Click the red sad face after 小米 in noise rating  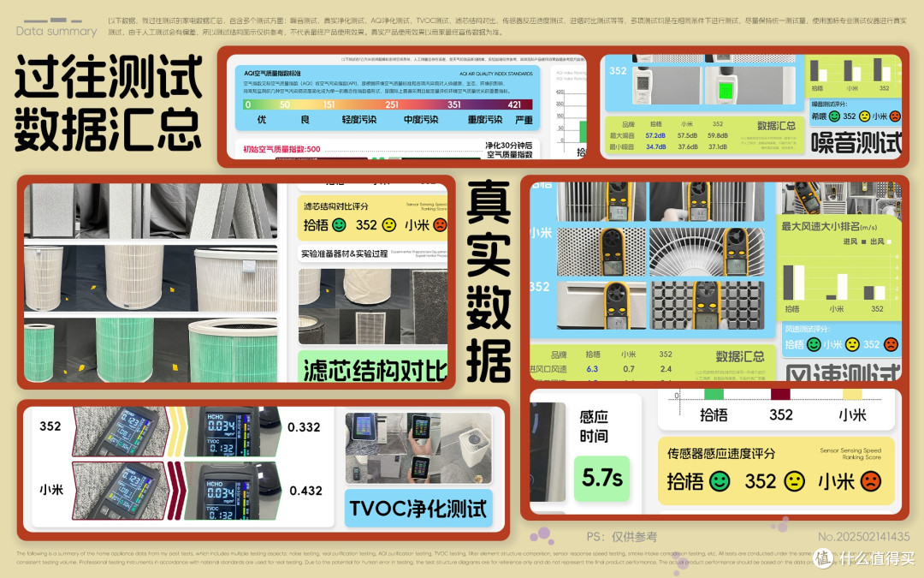pos(895,116)
